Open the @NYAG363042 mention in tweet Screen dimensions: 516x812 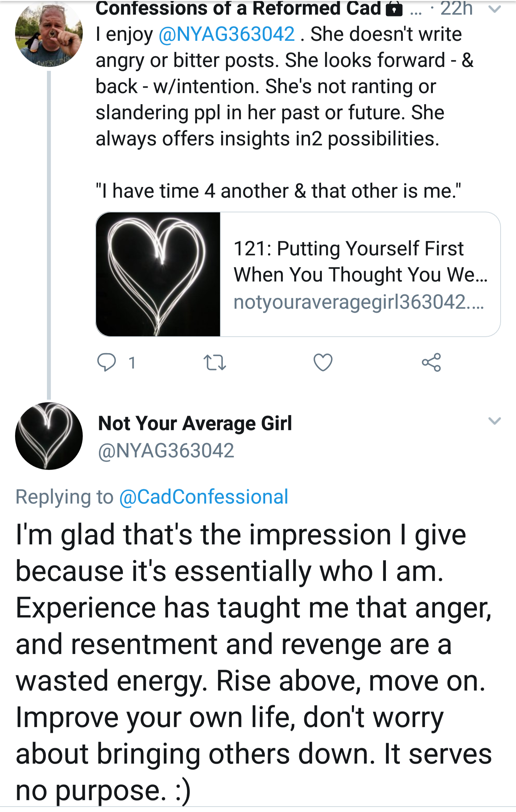click(x=226, y=34)
